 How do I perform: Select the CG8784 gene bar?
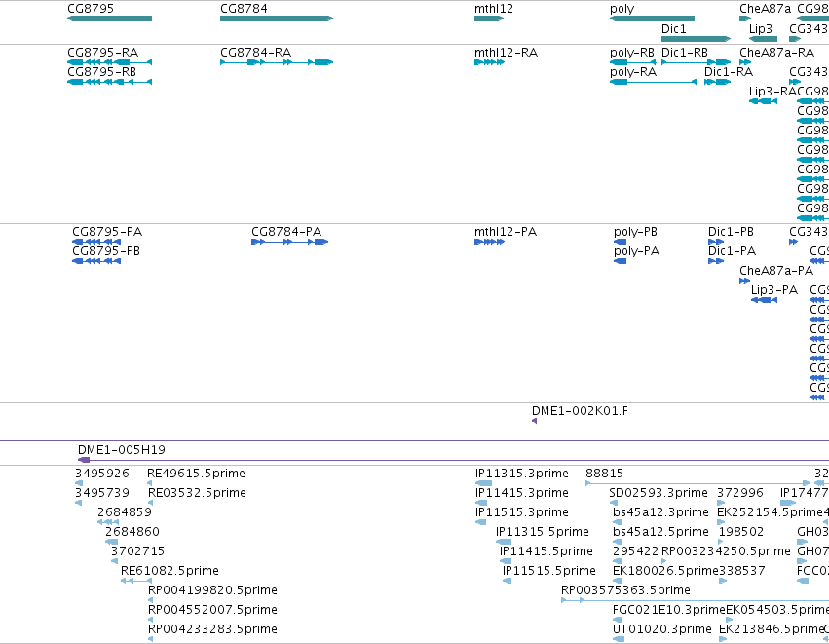click(277, 19)
